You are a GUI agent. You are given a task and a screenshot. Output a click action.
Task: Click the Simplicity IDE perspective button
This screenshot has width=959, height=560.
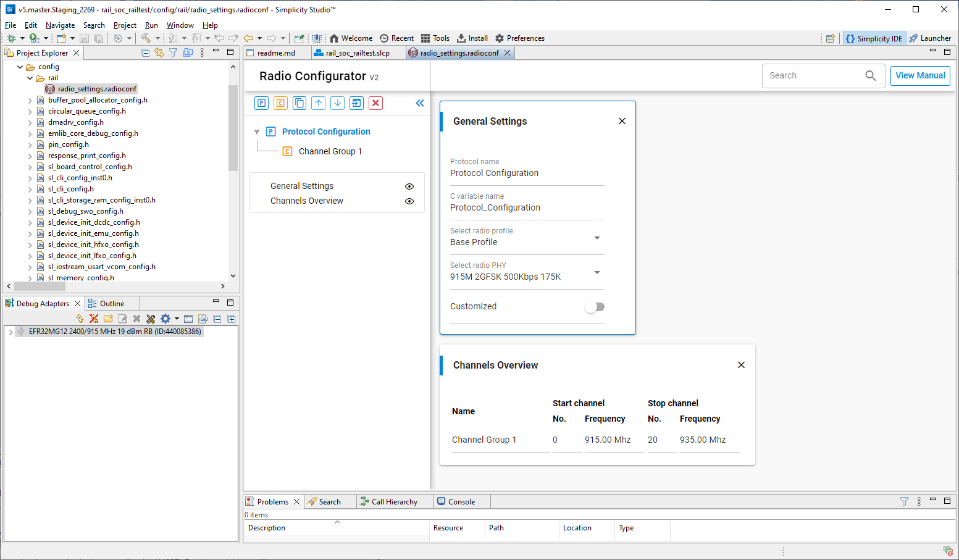point(874,38)
